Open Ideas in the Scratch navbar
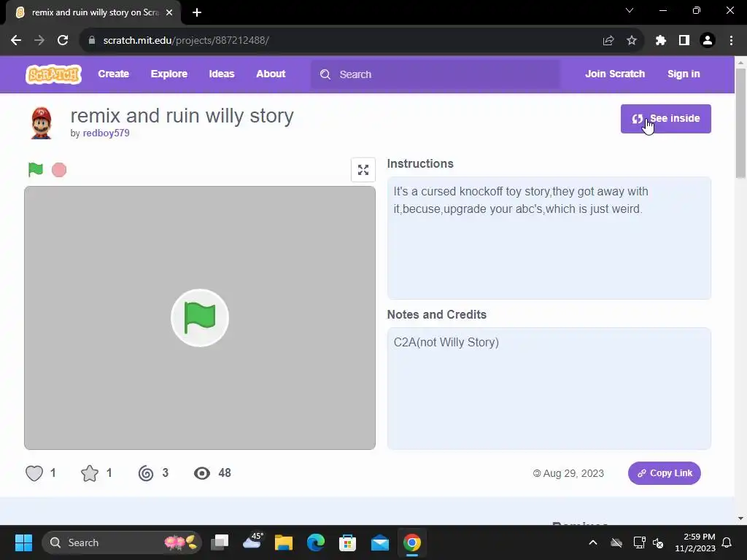This screenshot has height=560, width=747. (222, 74)
